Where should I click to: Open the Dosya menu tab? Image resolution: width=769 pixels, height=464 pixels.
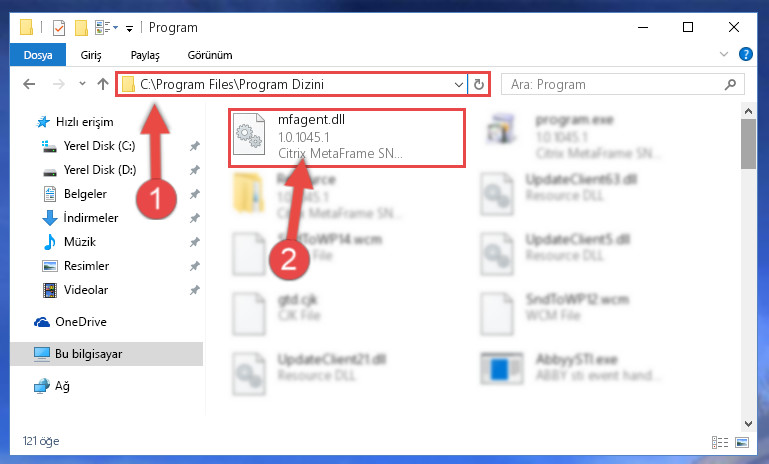pos(38,55)
